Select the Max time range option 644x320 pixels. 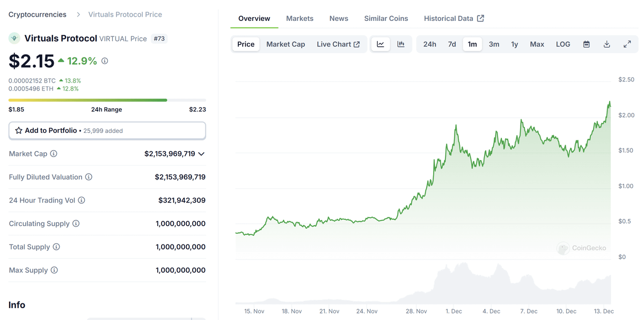[537, 44]
